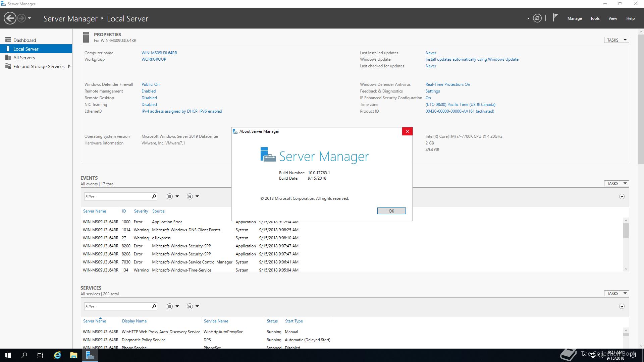
Task: Click Last installed updates Never link
Action: click(431, 53)
